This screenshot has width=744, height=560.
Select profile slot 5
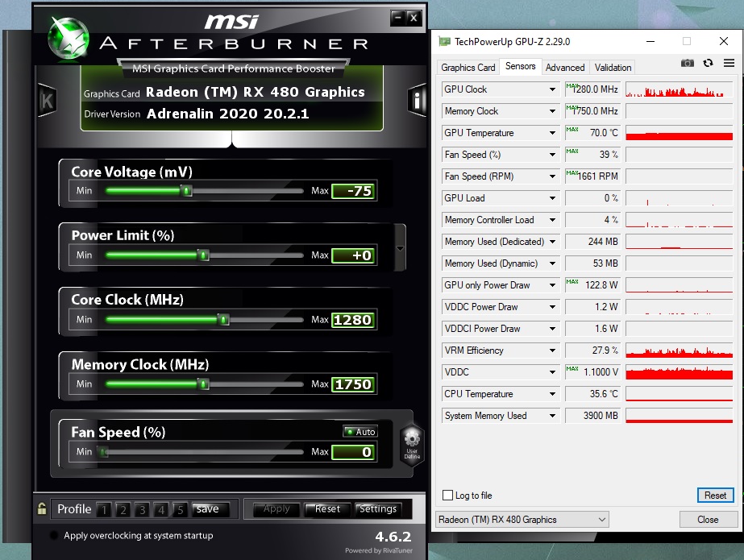click(x=181, y=510)
